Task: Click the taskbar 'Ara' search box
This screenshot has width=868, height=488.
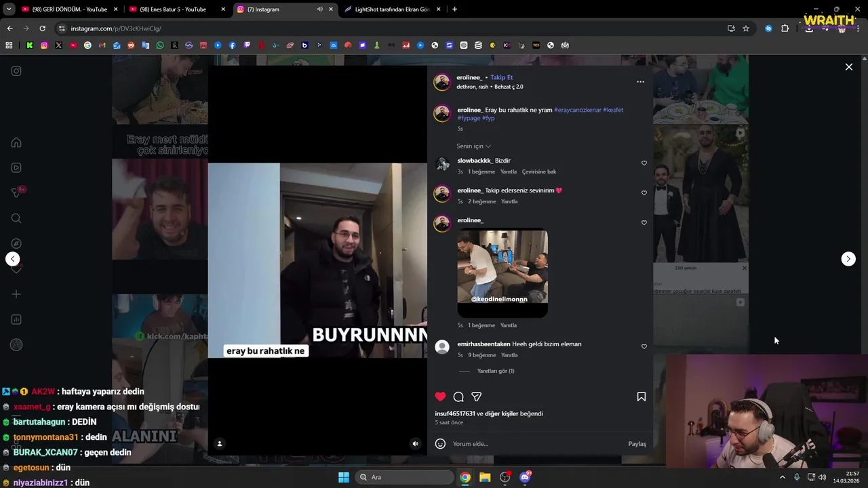Action: (x=406, y=477)
